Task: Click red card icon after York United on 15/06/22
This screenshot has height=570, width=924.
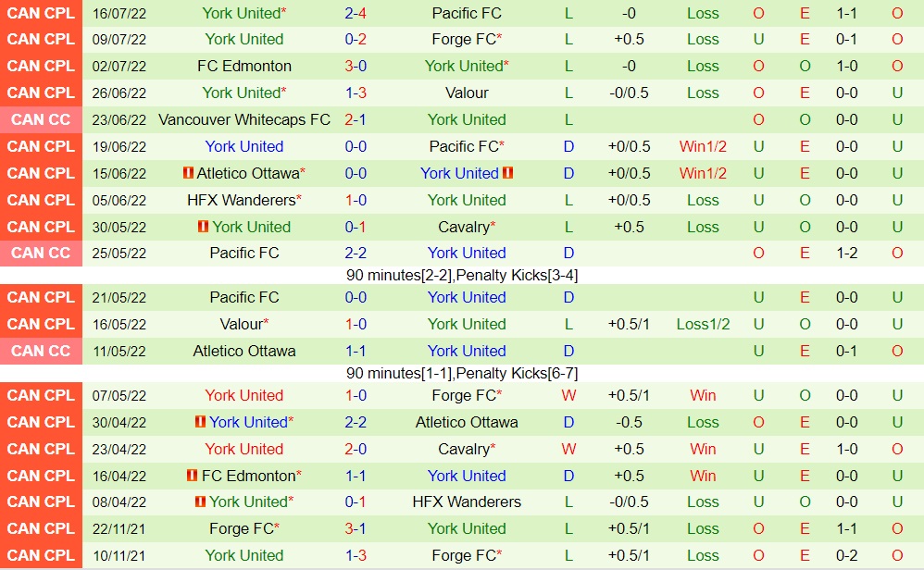Action: (507, 173)
